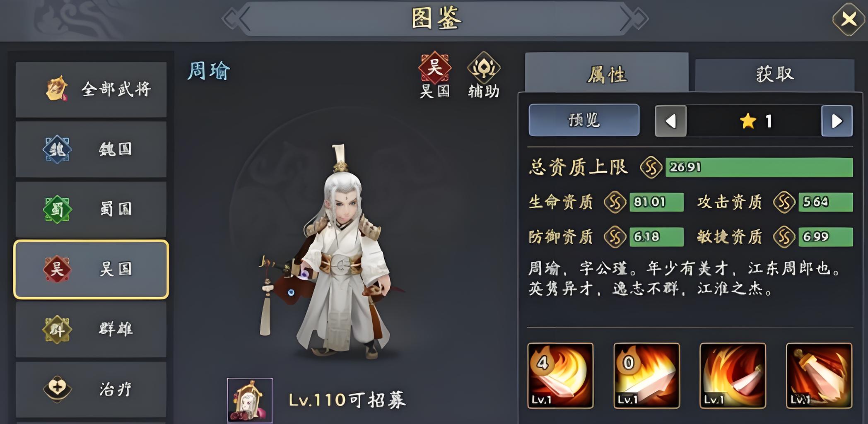Select the 蜀国 faction filter
The image size is (868, 424).
[91, 209]
